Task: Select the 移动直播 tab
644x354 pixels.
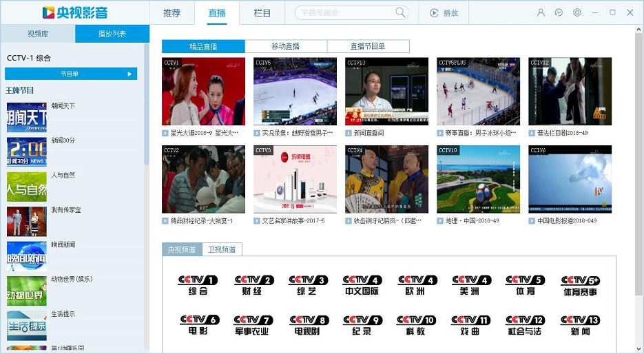Action: pyautogui.click(x=286, y=46)
